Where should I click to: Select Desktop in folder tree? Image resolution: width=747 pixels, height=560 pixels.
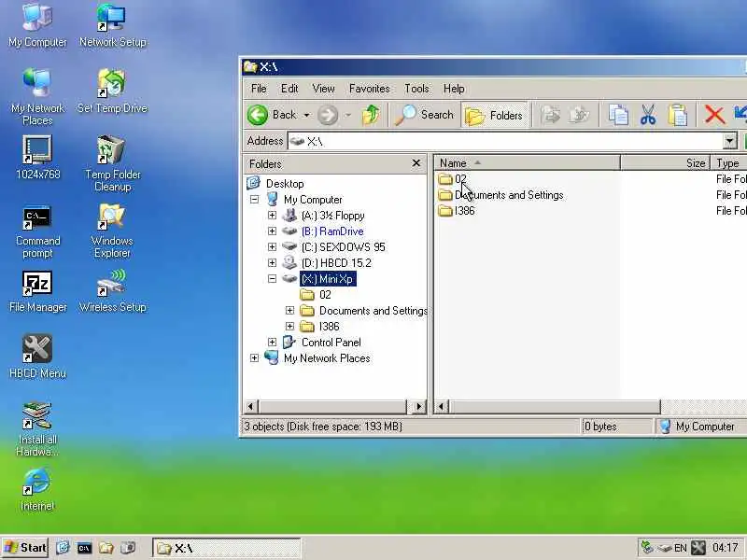(285, 183)
